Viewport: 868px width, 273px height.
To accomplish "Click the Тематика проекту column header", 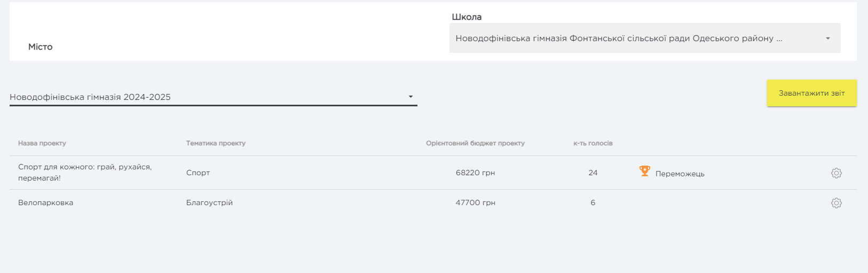I will click(x=216, y=143).
